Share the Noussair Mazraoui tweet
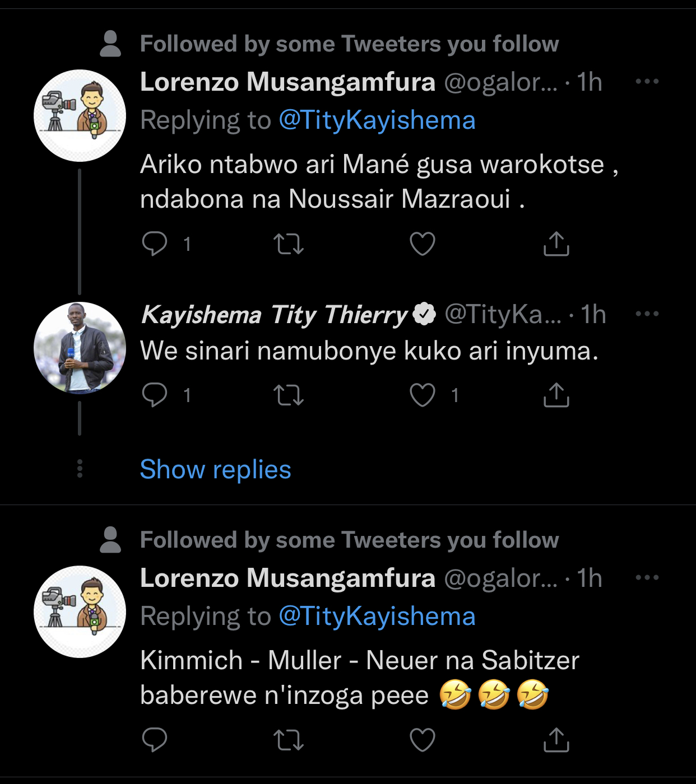 click(x=556, y=244)
